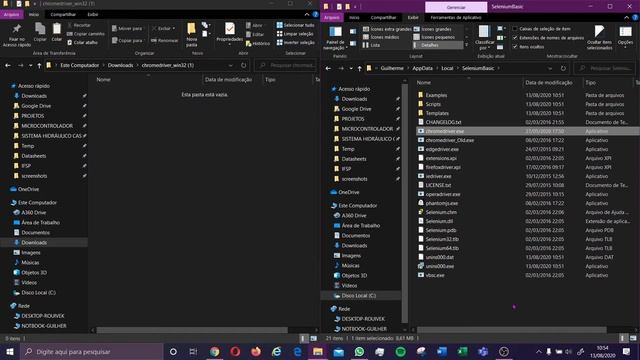Go back in right SeleniumBasic window
Screen dimensions: 640x360
328,68
